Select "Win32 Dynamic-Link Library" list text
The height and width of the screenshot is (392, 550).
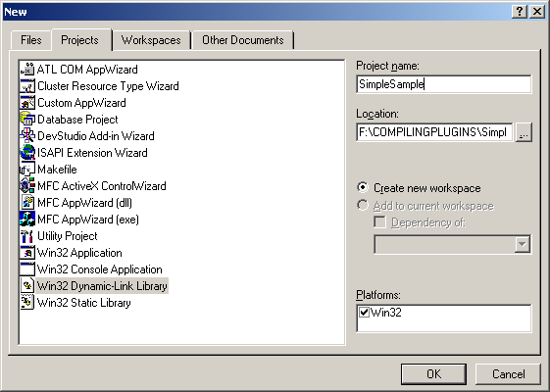(x=102, y=286)
